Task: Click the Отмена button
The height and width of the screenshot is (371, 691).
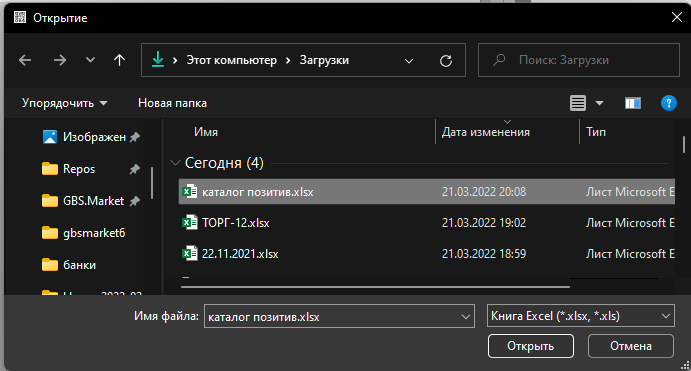Action: pos(631,346)
